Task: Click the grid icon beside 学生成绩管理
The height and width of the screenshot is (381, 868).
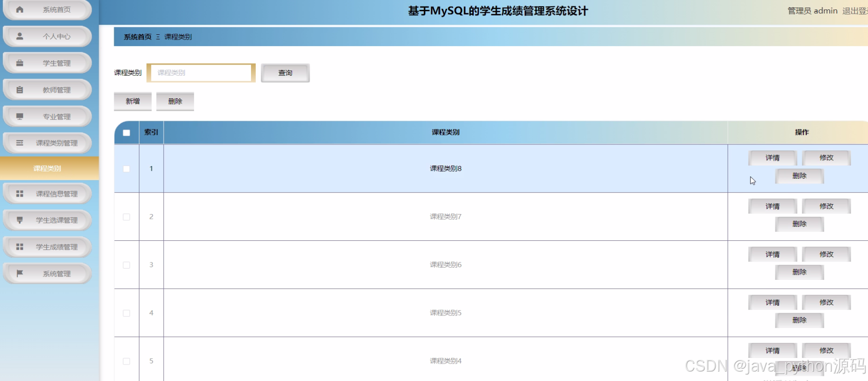Action: pyautogui.click(x=20, y=247)
